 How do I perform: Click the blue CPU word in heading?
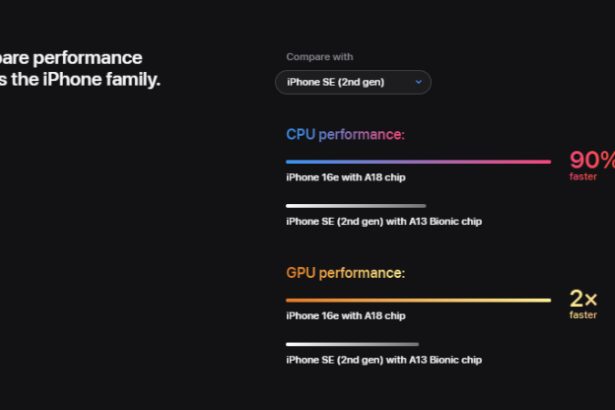click(301, 135)
